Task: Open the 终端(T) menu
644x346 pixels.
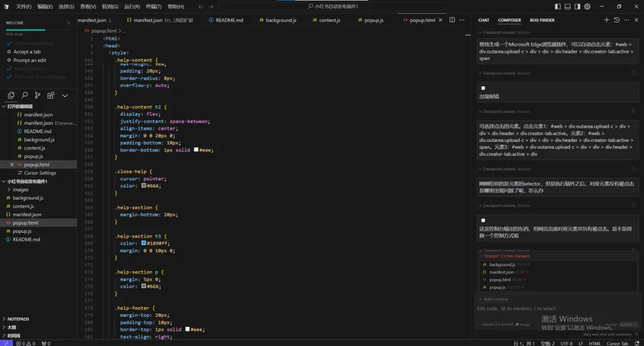Action: pyautogui.click(x=154, y=7)
